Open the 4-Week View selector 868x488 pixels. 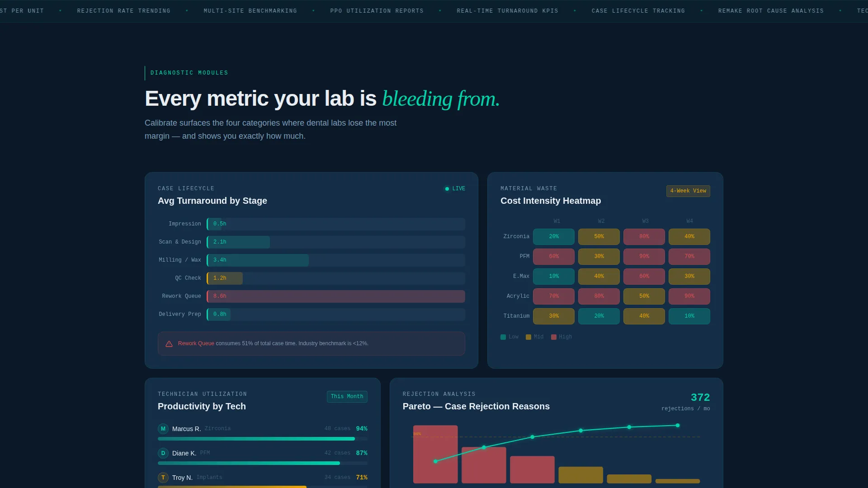(688, 191)
